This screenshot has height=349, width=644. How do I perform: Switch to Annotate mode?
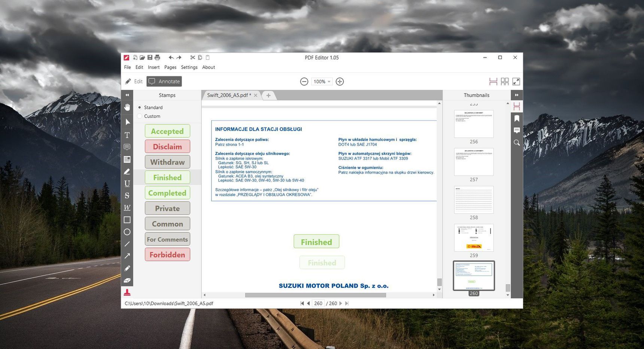pyautogui.click(x=164, y=82)
